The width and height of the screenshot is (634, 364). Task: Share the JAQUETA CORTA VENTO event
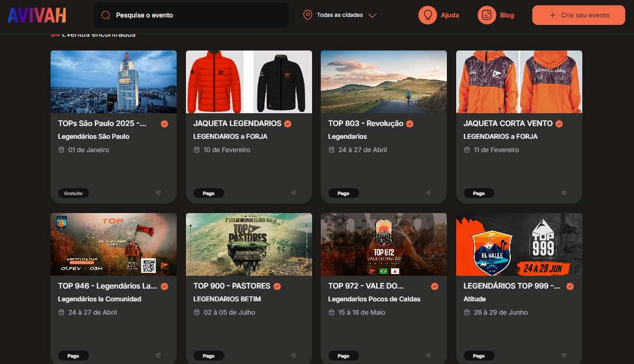564,193
